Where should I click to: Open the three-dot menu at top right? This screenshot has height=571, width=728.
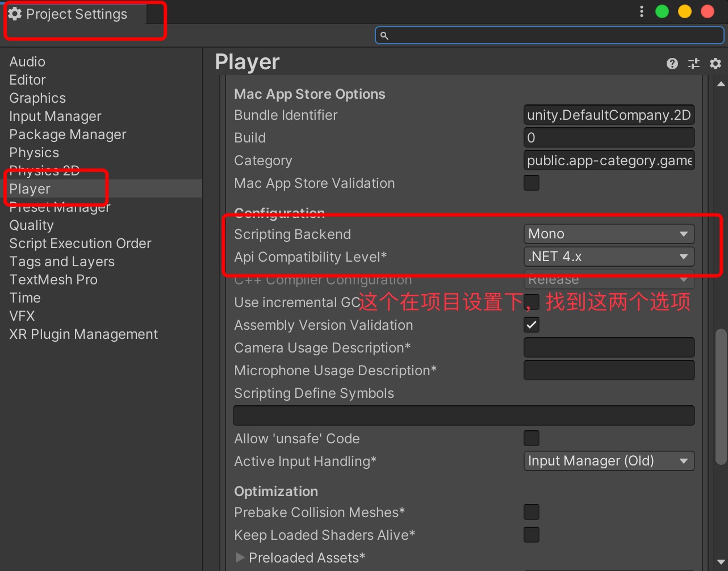coord(641,11)
